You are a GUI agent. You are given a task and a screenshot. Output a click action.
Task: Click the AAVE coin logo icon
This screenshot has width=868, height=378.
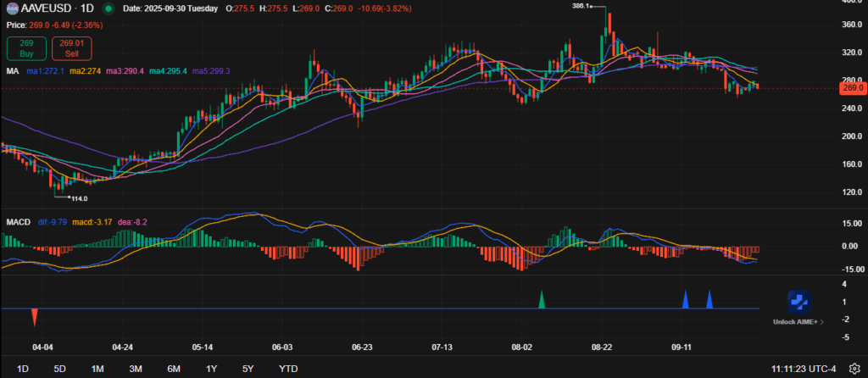click(x=12, y=8)
